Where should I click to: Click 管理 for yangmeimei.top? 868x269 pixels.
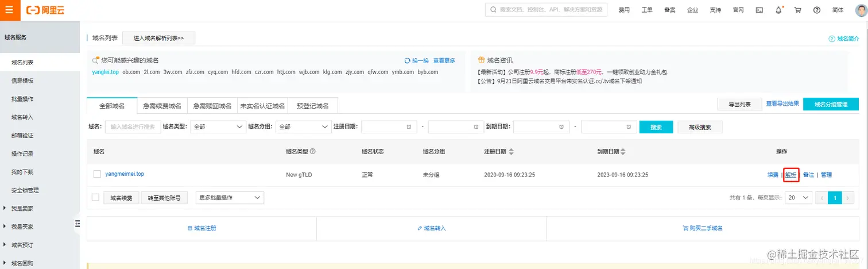click(x=826, y=175)
